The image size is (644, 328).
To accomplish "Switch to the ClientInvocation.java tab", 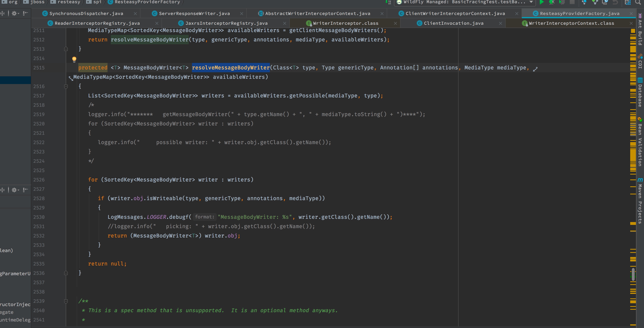I will coord(453,23).
